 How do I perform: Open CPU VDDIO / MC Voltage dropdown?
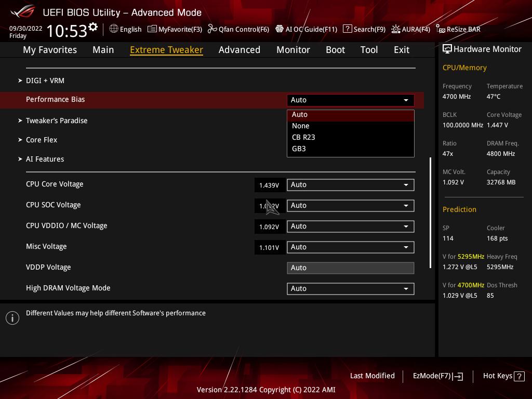click(351, 227)
